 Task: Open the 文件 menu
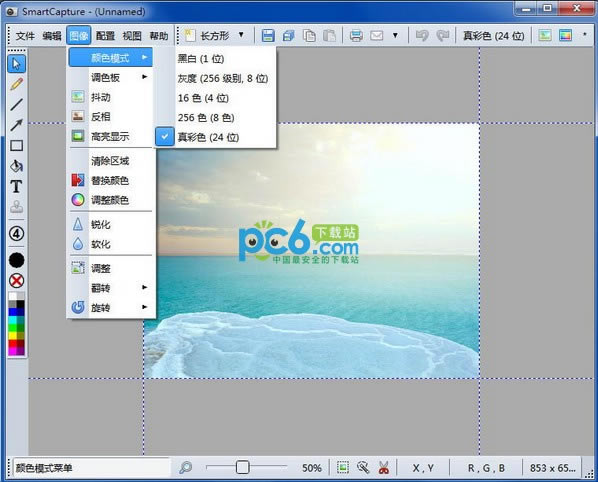point(25,36)
